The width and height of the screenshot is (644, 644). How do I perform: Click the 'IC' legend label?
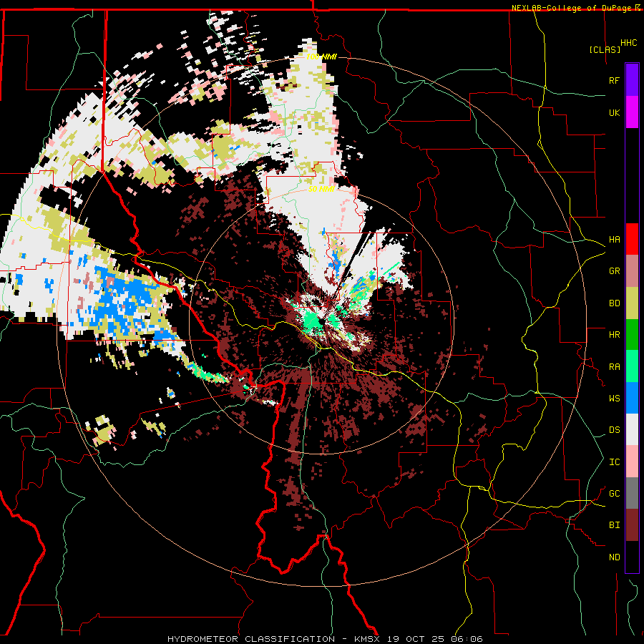point(614,462)
